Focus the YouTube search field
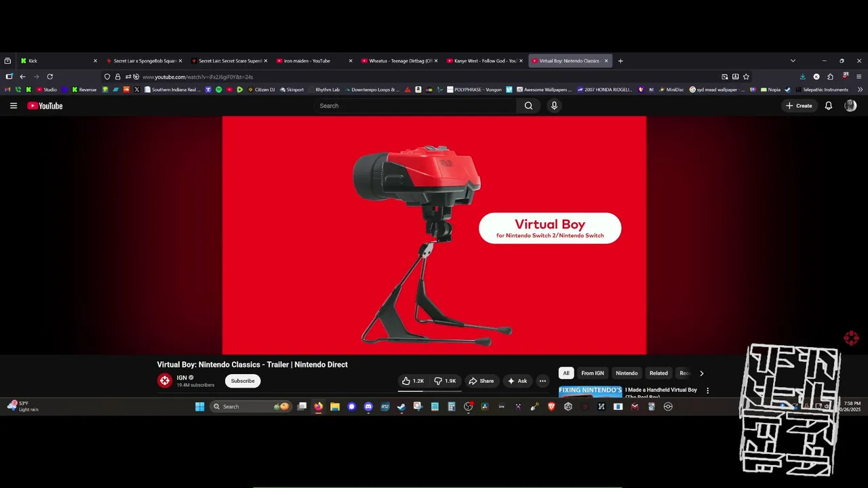Screen dimensions: 868x488 click(x=416, y=106)
